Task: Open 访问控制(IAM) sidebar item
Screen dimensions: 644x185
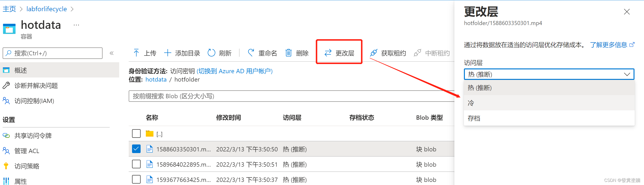Action: point(59,101)
